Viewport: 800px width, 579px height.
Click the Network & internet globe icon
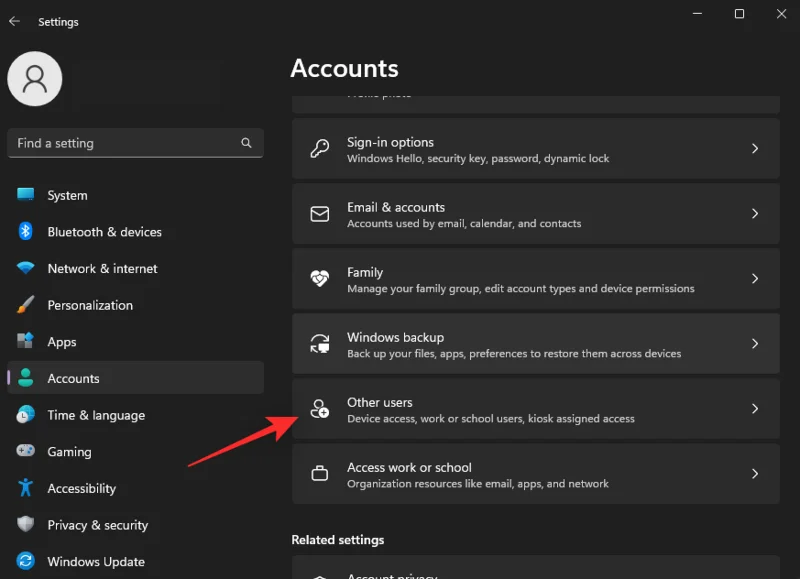[27, 268]
